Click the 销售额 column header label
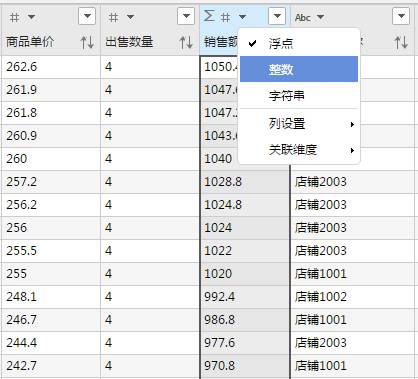Image resolution: width=418 pixels, height=379 pixels. (x=221, y=42)
